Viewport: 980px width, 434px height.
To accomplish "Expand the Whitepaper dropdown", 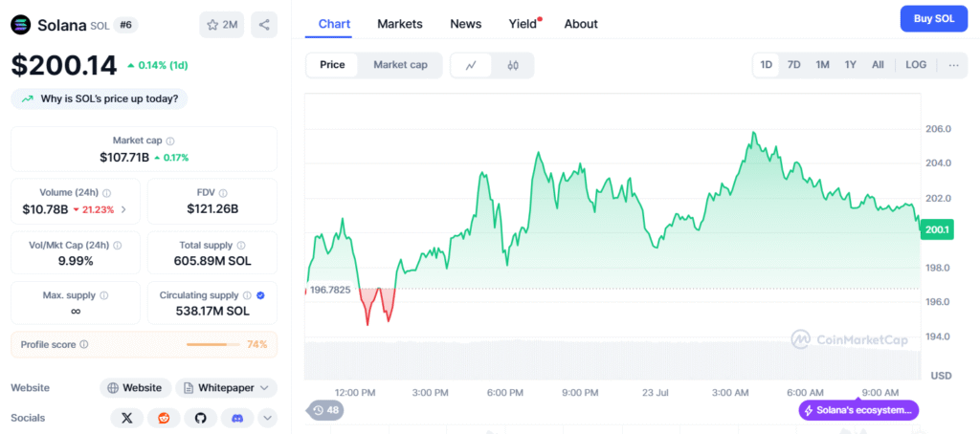I will [x=226, y=388].
